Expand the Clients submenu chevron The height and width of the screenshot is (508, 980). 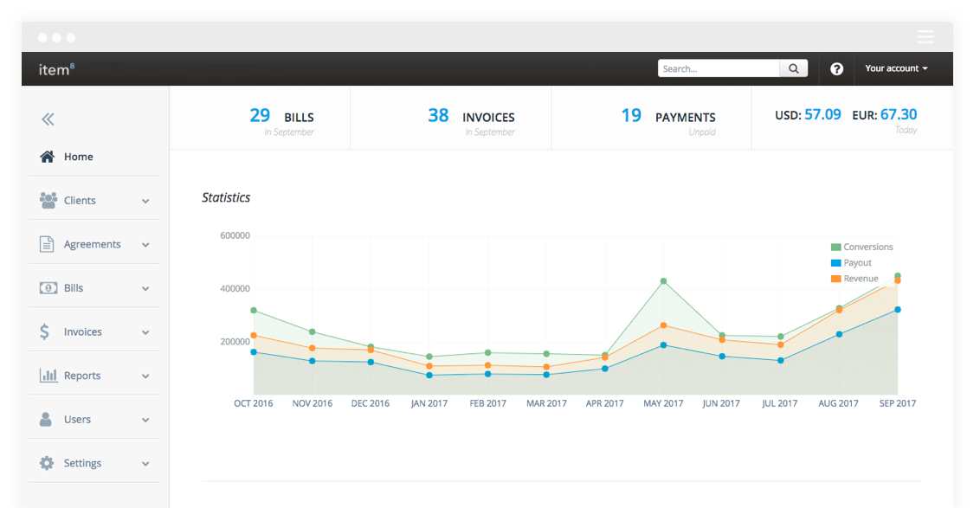(x=145, y=201)
